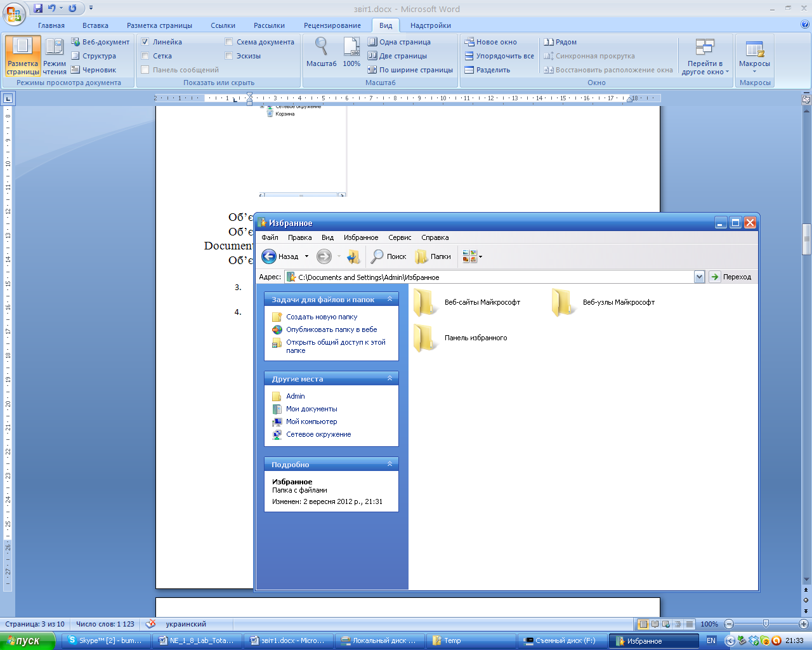Viewport: 812px width, 650px height.
Task: Choose Две страницы zoom option
Action: coord(398,56)
